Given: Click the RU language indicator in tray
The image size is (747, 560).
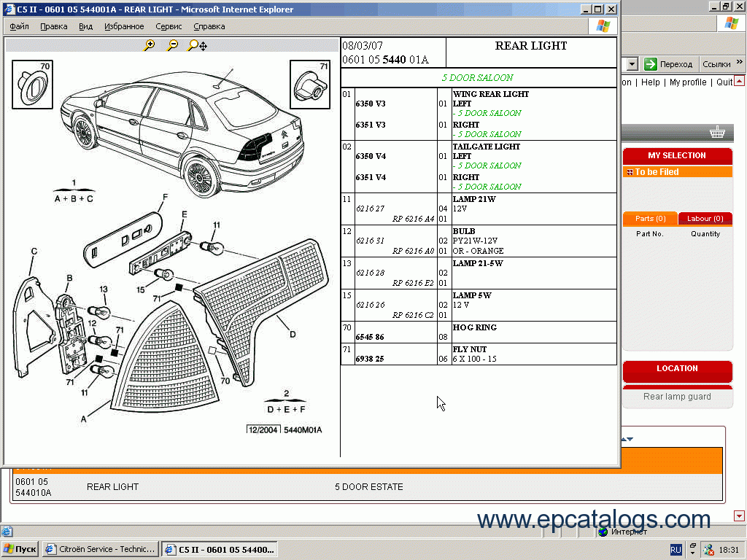Looking at the screenshot, I should pos(676,550).
